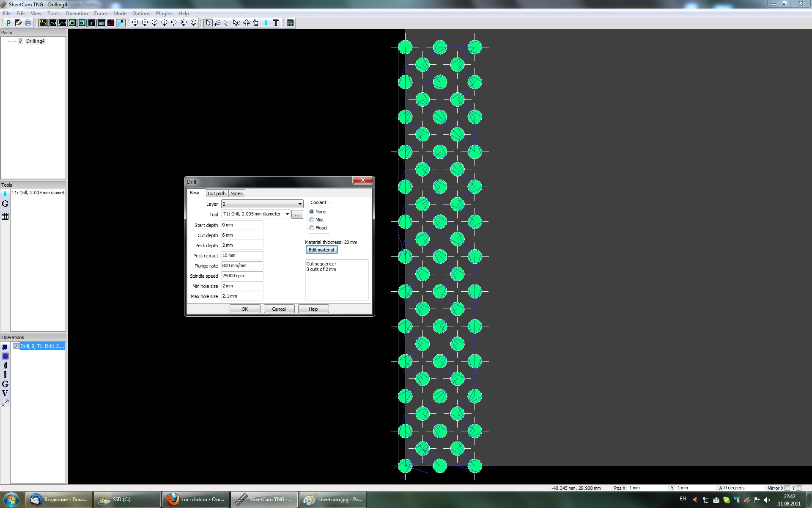
Task: Click the zoom in magnifier icon
Action: pos(135,23)
